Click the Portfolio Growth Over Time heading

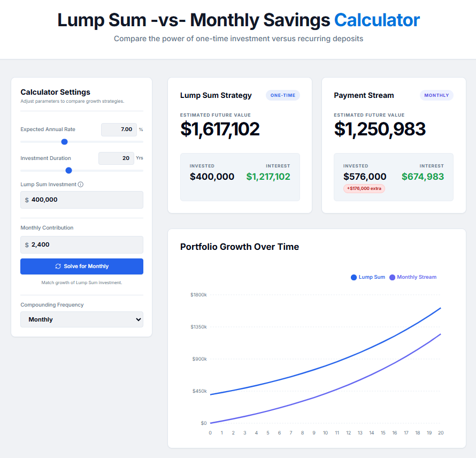[240, 247]
